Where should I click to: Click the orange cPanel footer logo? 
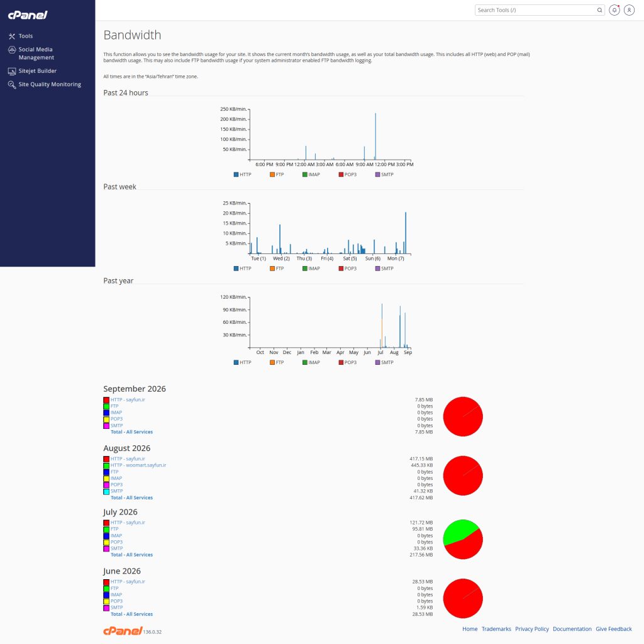point(123,631)
